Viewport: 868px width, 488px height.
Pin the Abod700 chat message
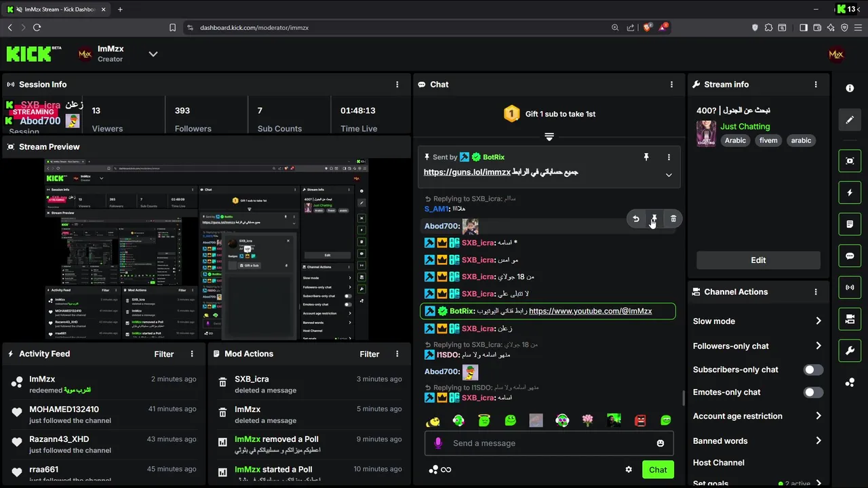(x=654, y=219)
